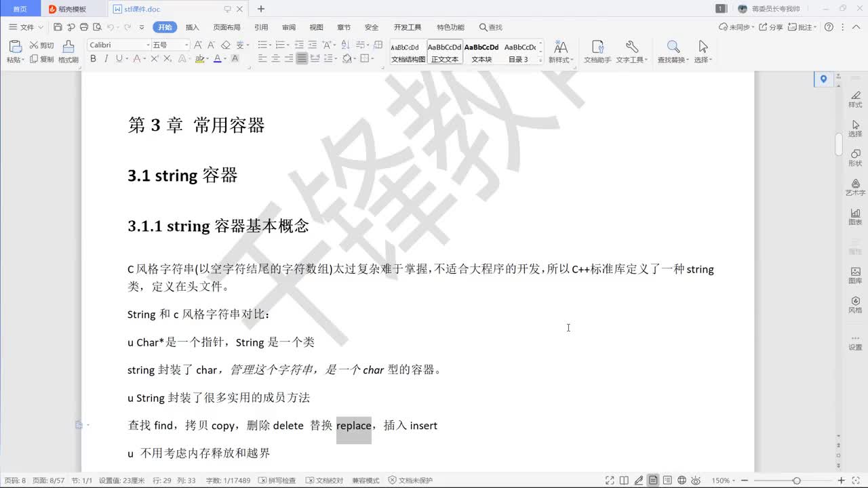Open the File (文件) menu dropdown

[26, 27]
